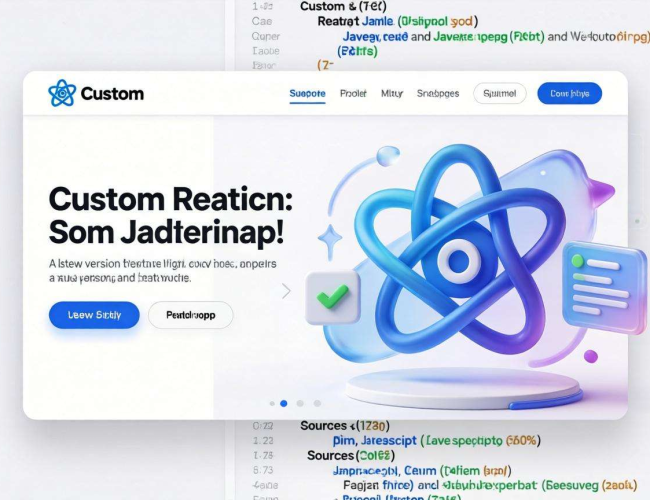Click the 'Fagjan fhice) and' row in background

[490, 485]
